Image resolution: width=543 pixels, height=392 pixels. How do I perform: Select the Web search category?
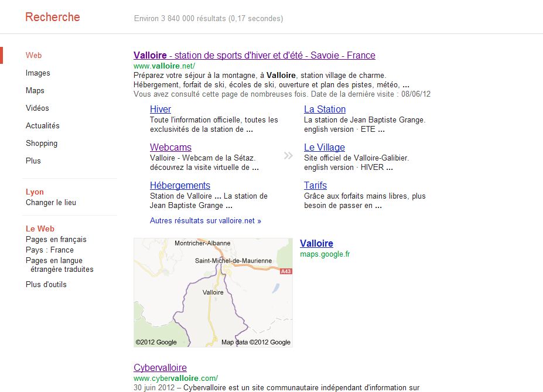(33, 56)
